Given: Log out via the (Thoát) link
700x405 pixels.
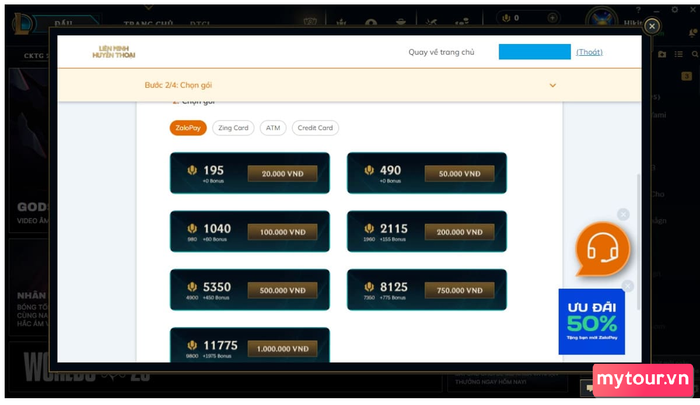Looking at the screenshot, I should [x=589, y=52].
